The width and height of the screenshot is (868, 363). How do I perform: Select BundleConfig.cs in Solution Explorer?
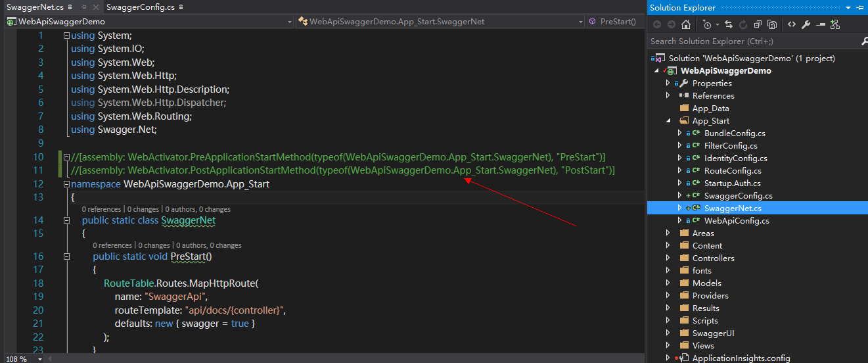[735, 133]
